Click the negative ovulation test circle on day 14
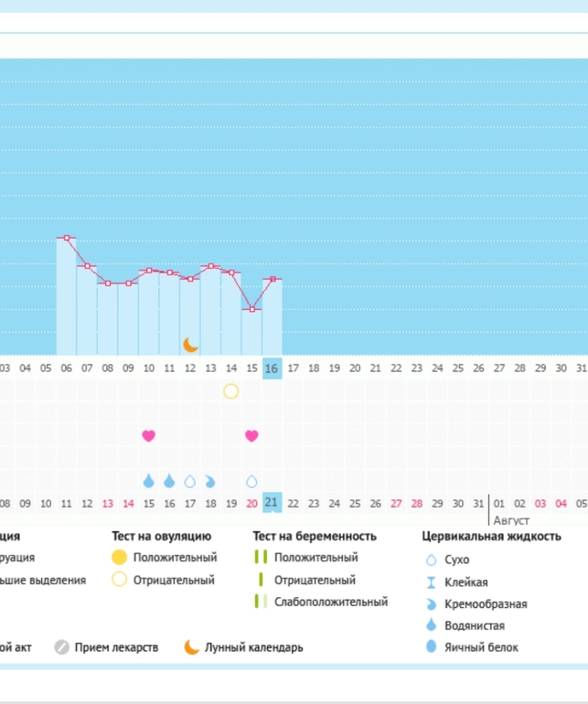The width and height of the screenshot is (588, 704). pos(231,391)
